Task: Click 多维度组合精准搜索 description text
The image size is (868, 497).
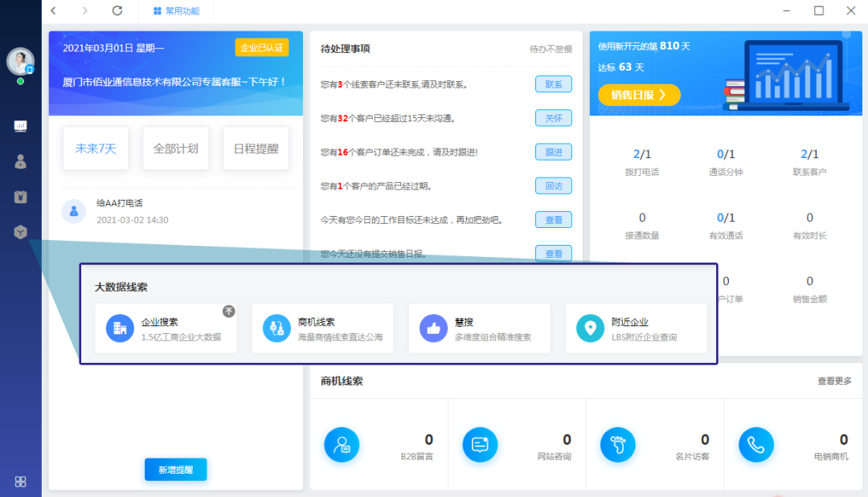Action: coord(493,337)
